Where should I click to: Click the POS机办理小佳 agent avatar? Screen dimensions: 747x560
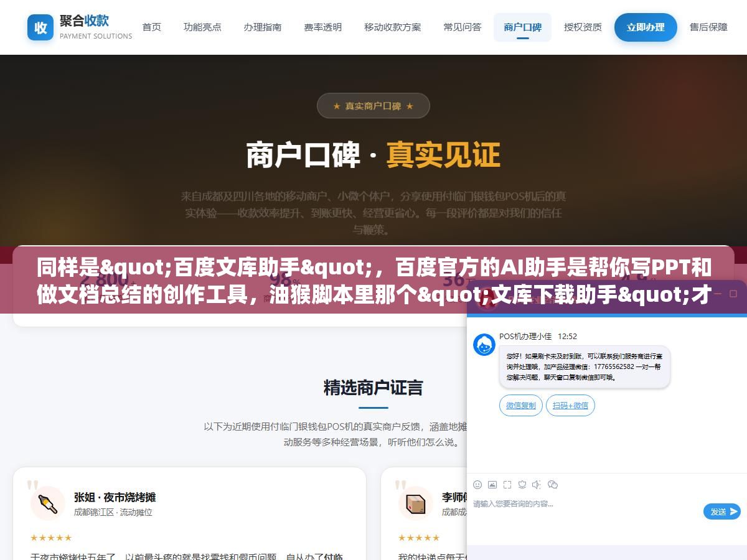[484, 345]
